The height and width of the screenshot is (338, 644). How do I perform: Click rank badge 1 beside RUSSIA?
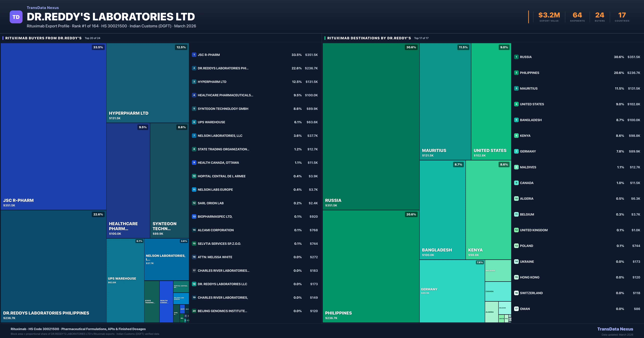click(516, 57)
